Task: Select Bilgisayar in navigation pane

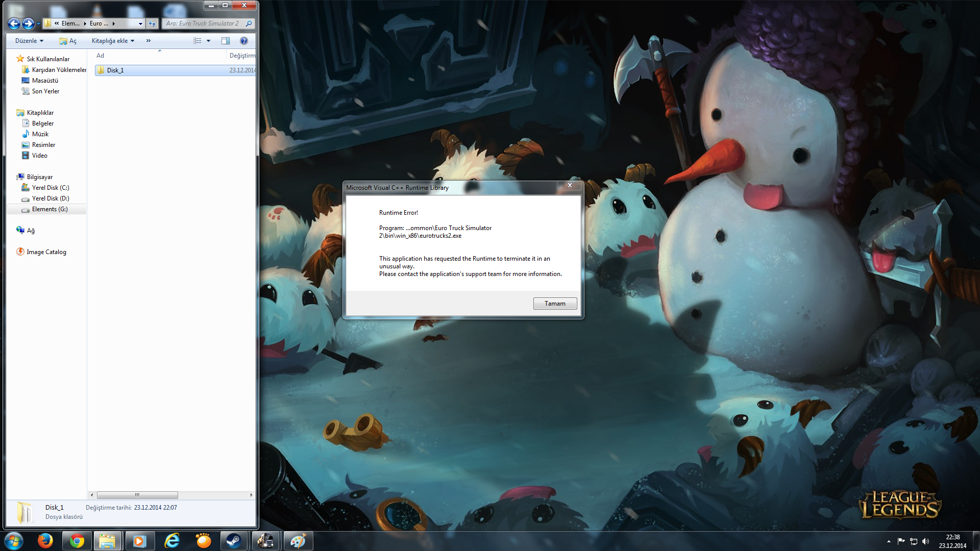Action: 39,177
